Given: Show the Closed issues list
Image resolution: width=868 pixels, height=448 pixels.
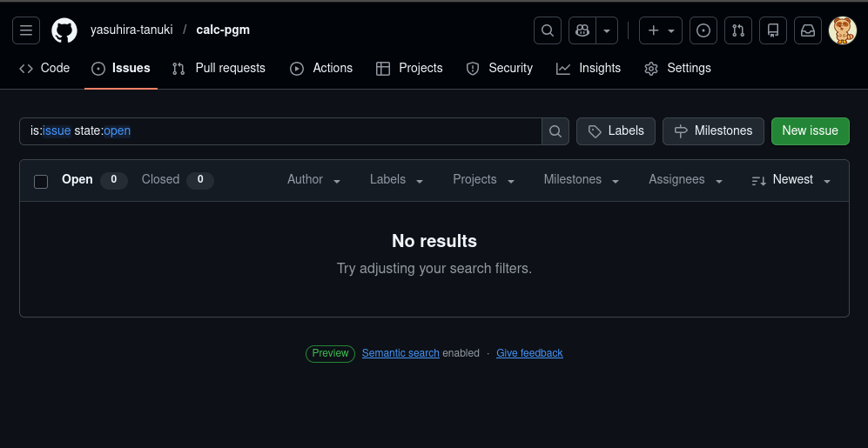Looking at the screenshot, I should 177,180.
